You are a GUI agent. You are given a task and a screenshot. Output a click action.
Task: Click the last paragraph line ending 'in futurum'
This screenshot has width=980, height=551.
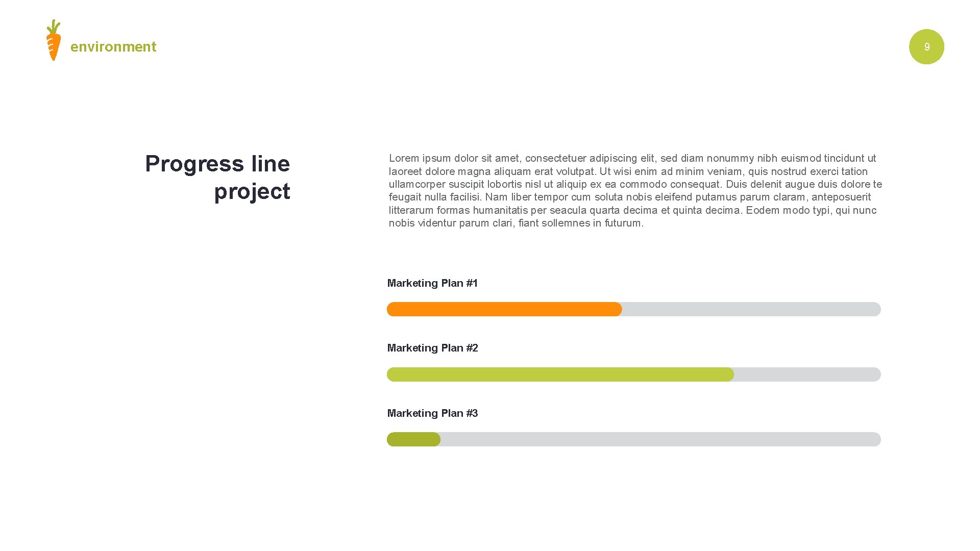pos(516,223)
